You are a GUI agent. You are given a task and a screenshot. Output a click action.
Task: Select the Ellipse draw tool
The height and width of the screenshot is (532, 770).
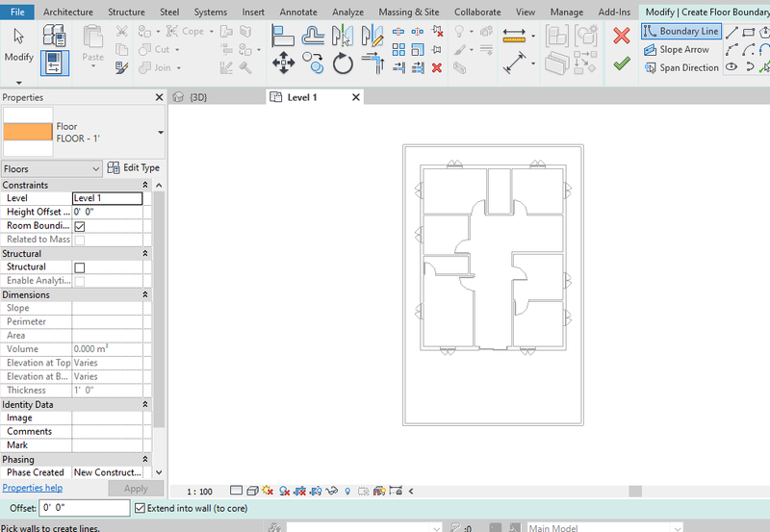[x=731, y=67]
